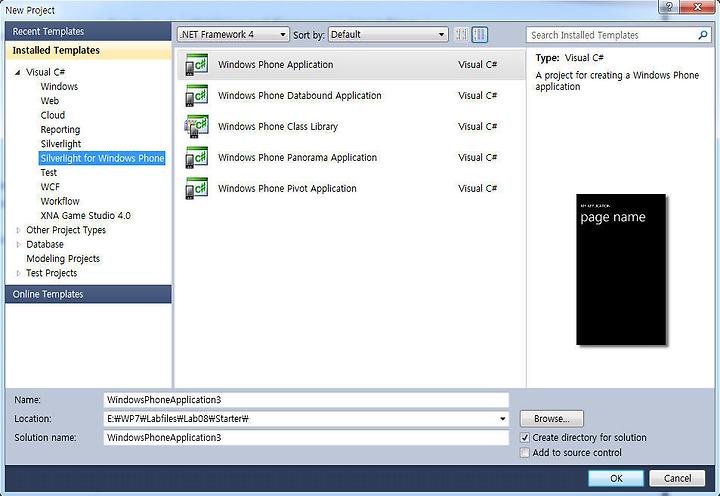
Task: Open the Location path dropdown arrow
Action: pyautogui.click(x=502, y=419)
